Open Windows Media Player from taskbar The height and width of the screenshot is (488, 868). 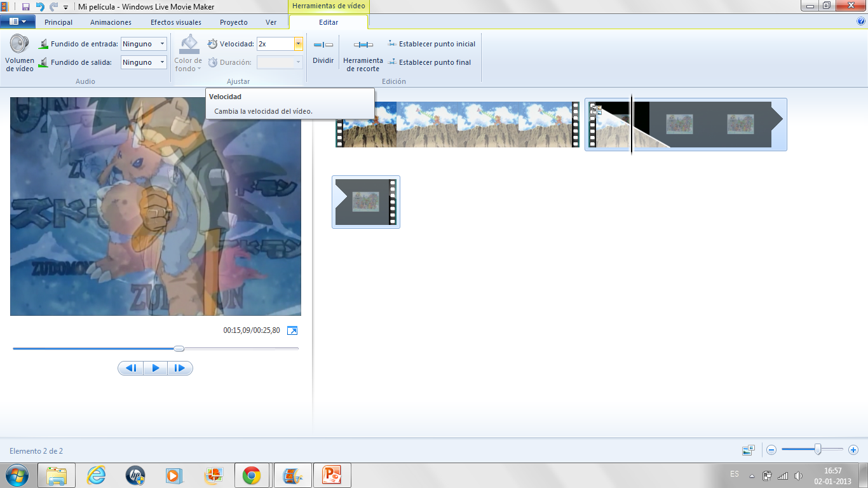(x=175, y=475)
